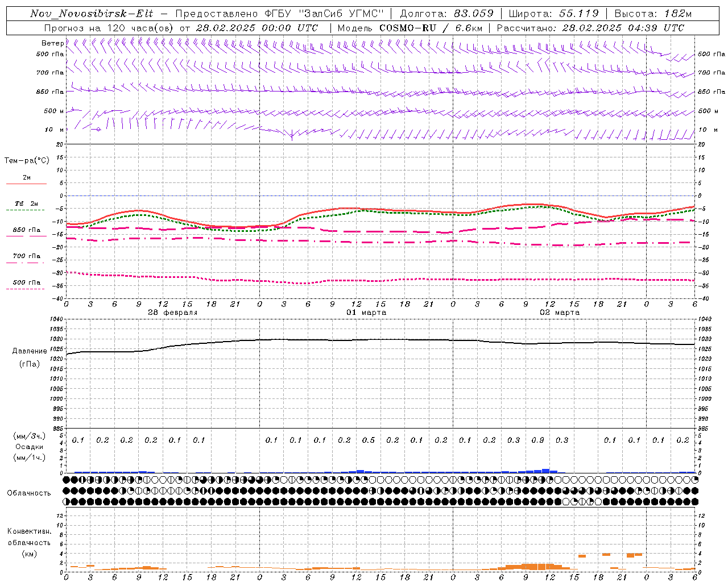Click the 28 февраля date label
This screenshot has width=728, height=582.
[x=173, y=313]
